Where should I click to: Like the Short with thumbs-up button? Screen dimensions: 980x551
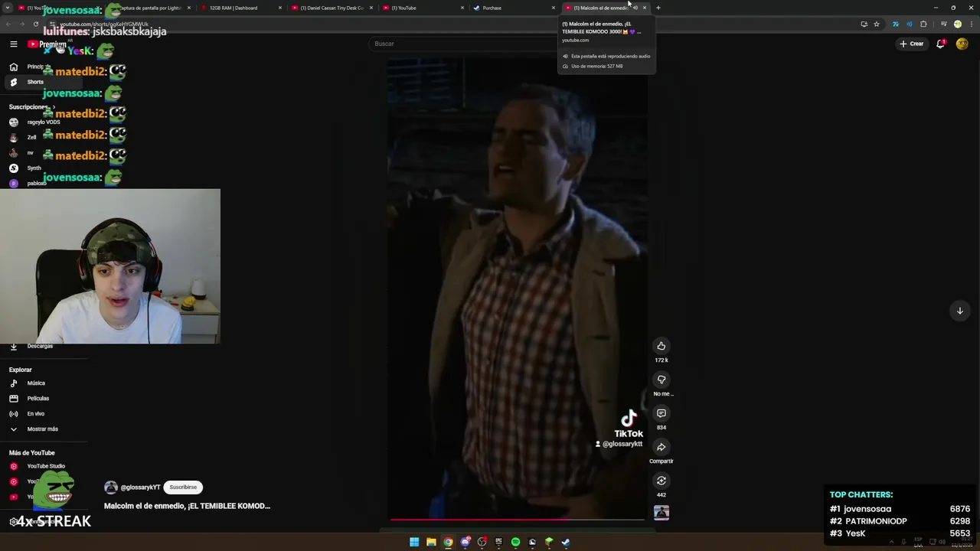(661, 346)
